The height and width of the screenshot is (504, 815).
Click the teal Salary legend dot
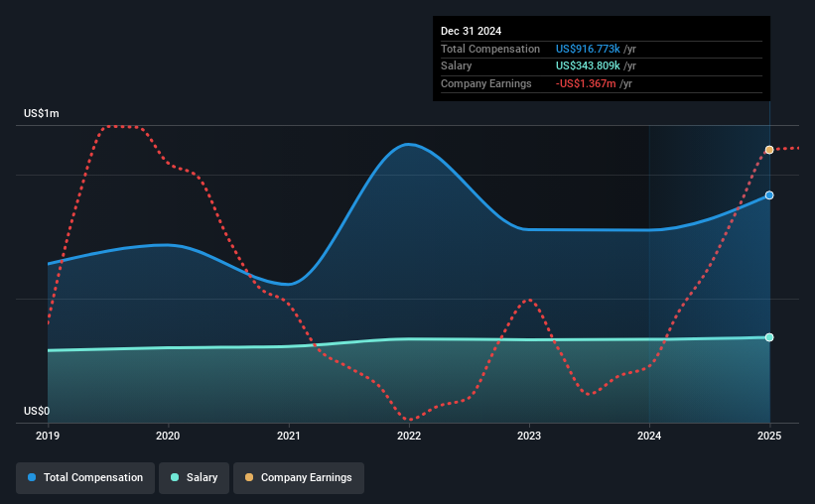pyautogui.click(x=175, y=477)
